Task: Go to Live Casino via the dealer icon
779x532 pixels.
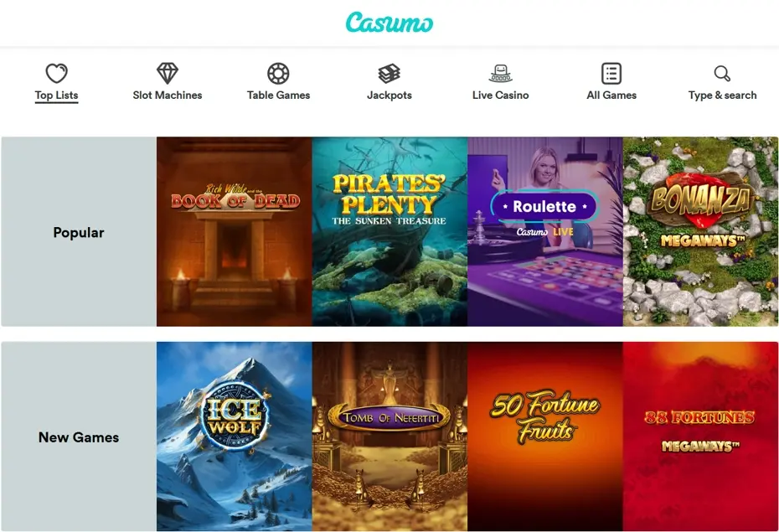Action: 500,74
